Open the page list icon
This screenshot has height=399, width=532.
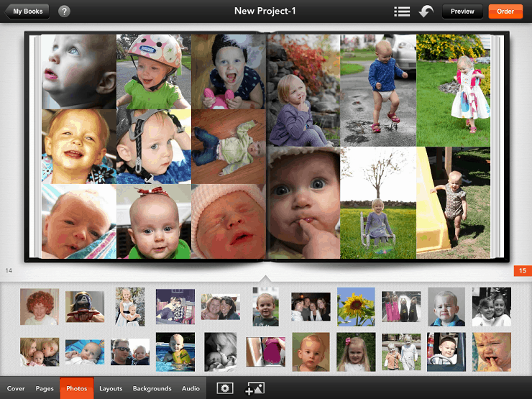coord(402,12)
